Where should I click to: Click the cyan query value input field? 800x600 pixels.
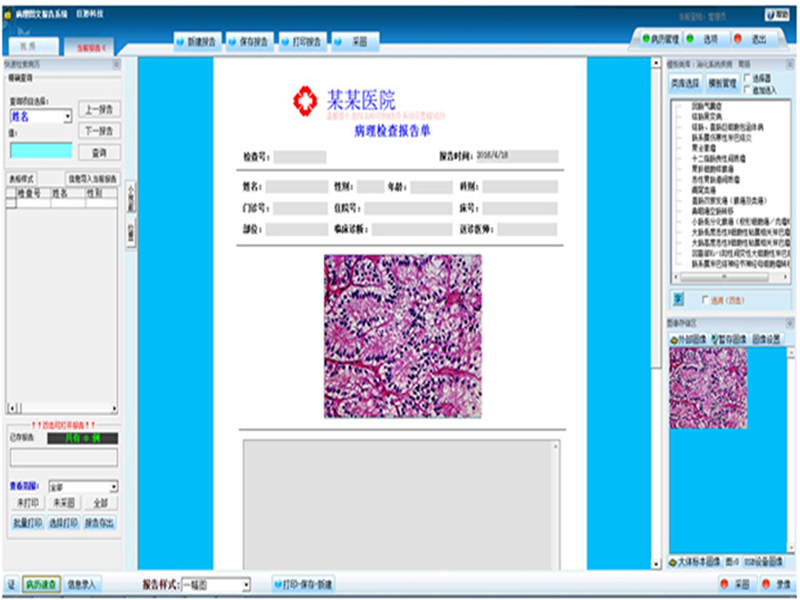[41, 150]
